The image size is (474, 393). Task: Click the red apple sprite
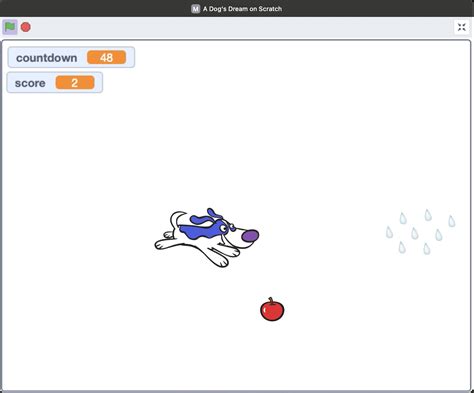(x=272, y=309)
